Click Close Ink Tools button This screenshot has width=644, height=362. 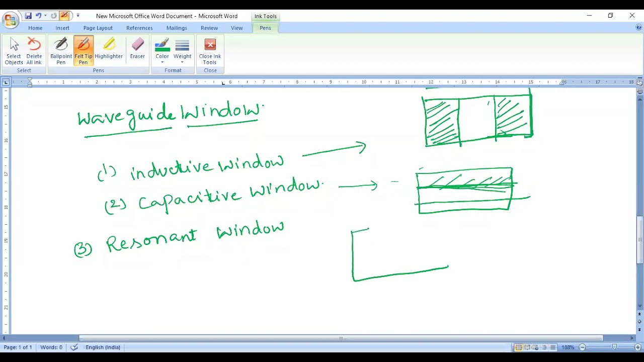click(x=210, y=51)
